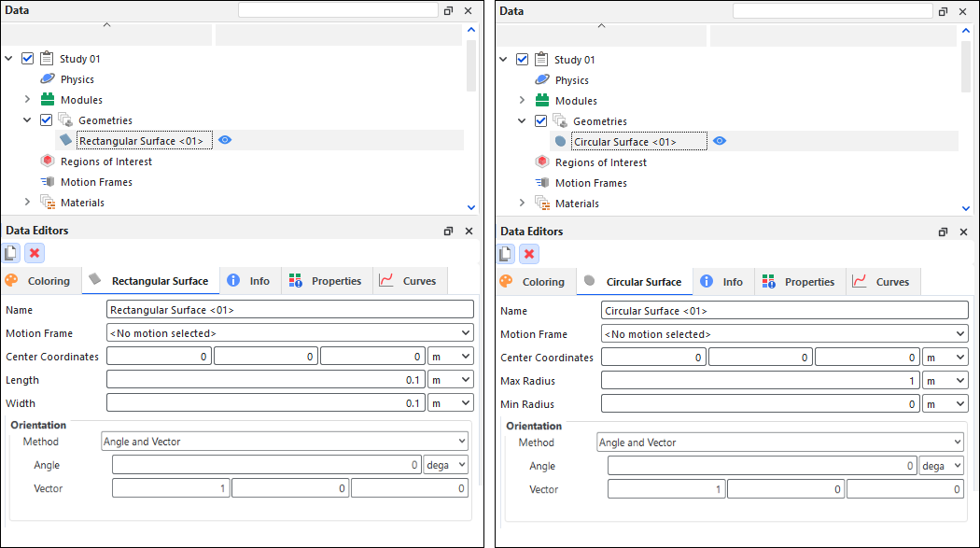Image resolution: width=980 pixels, height=548 pixels.
Task: Click the Regions of Interest icon
Action: tap(46, 161)
